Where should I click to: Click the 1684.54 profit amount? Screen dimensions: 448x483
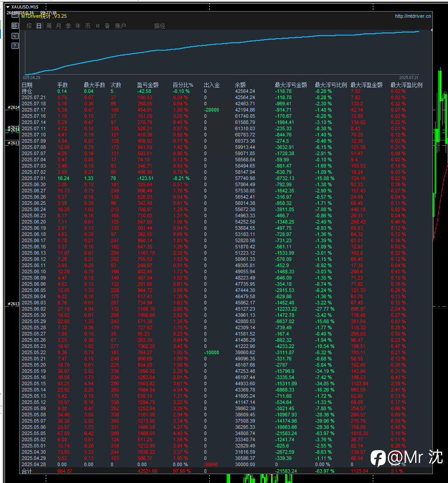(146, 390)
